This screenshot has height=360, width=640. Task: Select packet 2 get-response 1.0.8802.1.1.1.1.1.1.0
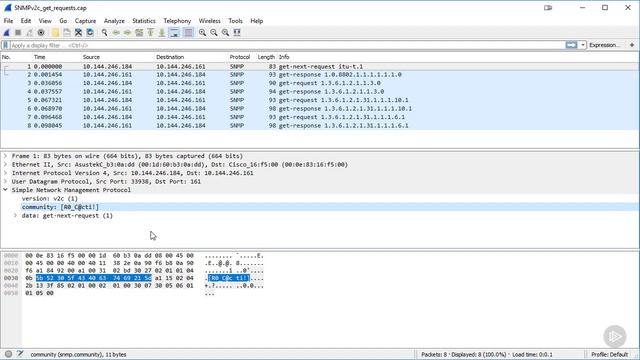click(320, 75)
